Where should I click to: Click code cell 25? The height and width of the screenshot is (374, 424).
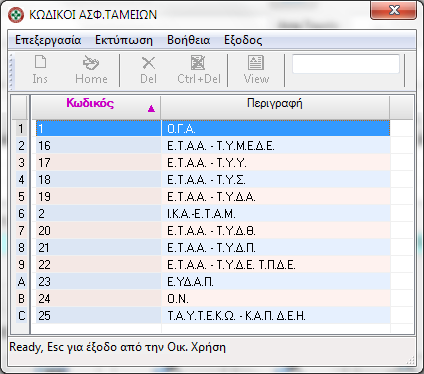pyautogui.click(x=98, y=316)
